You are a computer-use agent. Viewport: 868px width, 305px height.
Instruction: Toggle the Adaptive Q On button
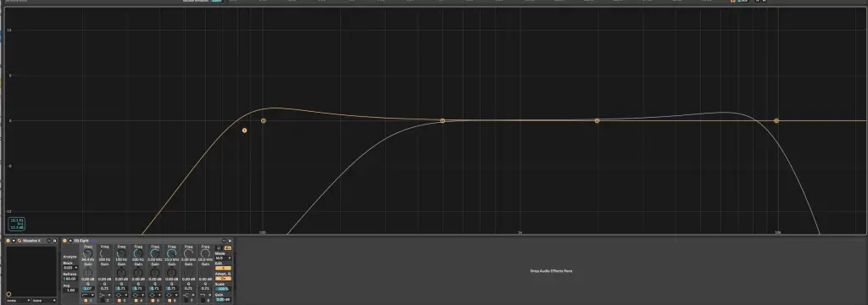223,279
